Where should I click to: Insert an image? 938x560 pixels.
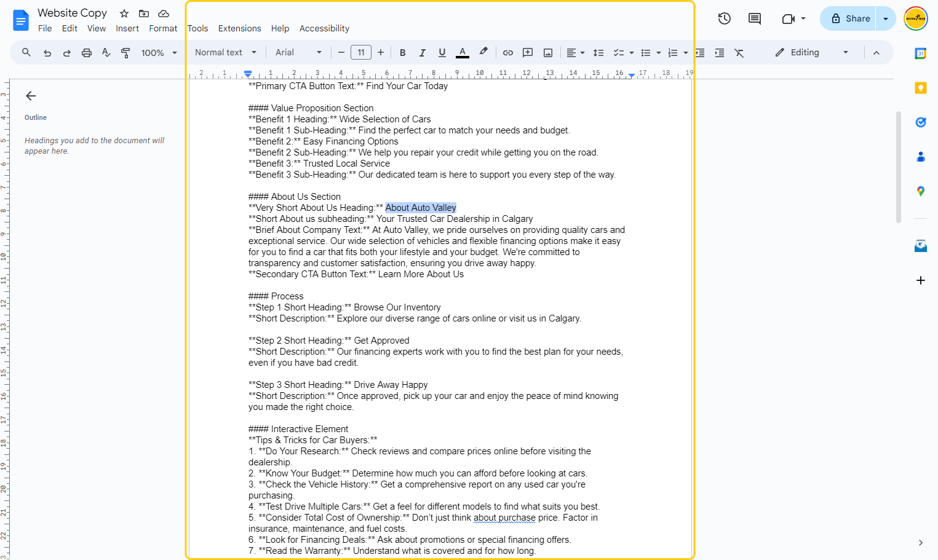tap(548, 53)
